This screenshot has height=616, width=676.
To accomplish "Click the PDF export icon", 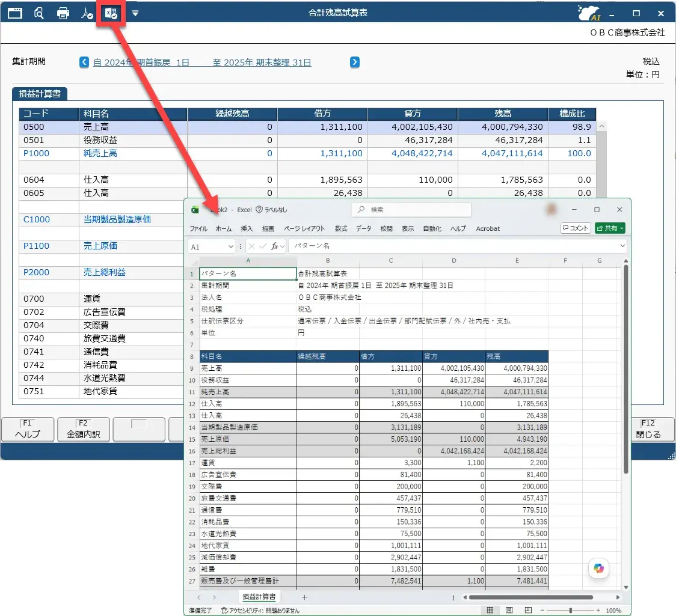I will pyautogui.click(x=87, y=13).
